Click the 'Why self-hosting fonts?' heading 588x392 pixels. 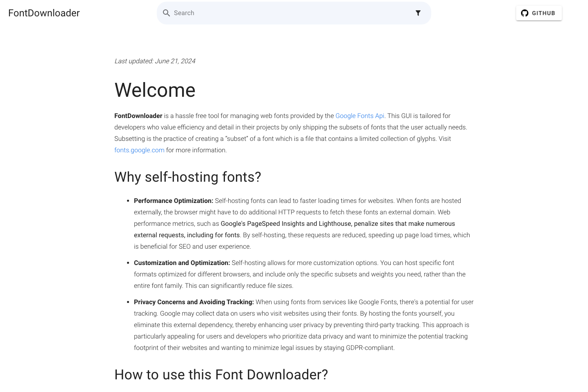[187, 177]
